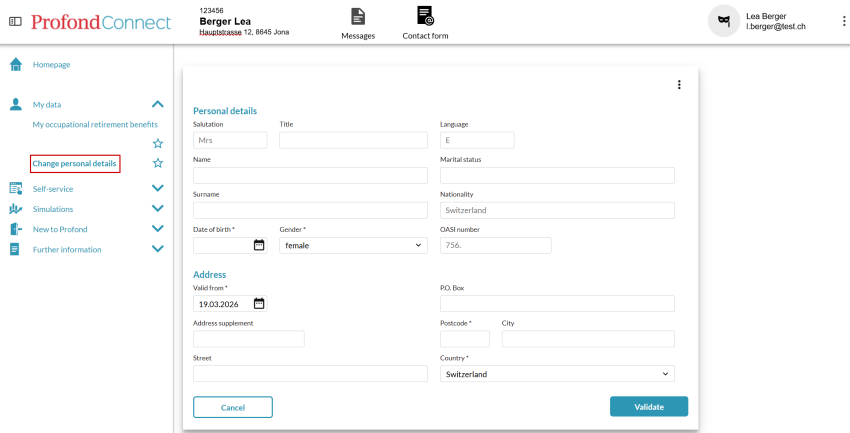This screenshot has height=433, width=850.
Task: Click the New to Profond door icon
Action: 16,229
